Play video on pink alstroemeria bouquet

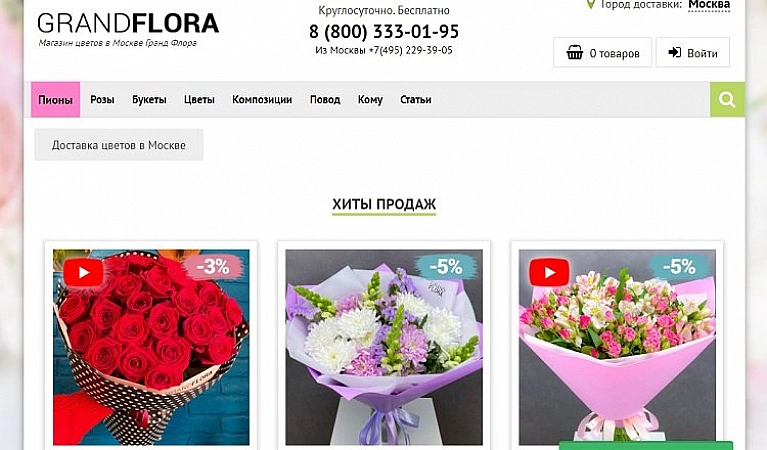coord(549,272)
